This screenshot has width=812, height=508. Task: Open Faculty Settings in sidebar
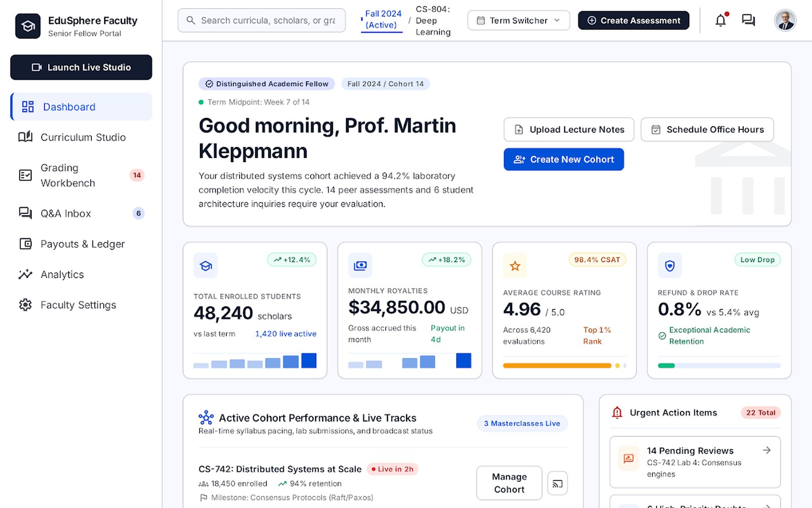pos(81,305)
